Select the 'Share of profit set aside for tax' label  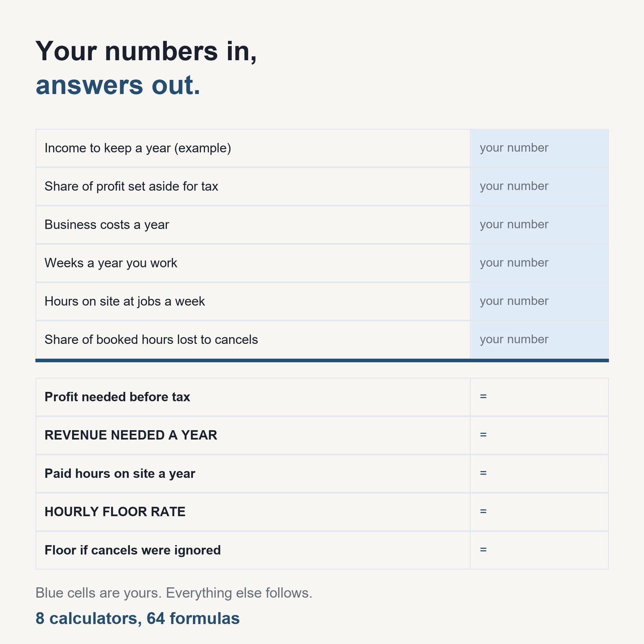pyautogui.click(x=131, y=186)
